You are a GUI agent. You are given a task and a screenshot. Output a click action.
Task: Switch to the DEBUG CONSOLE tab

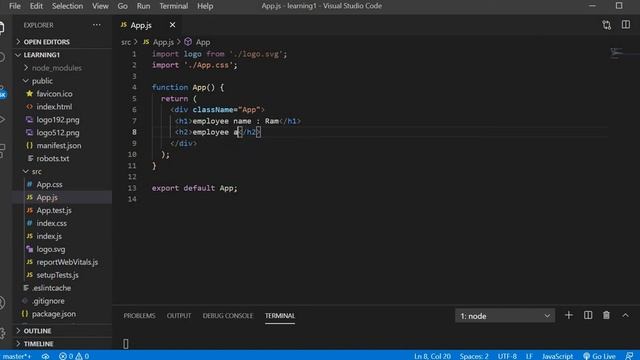[228, 316]
